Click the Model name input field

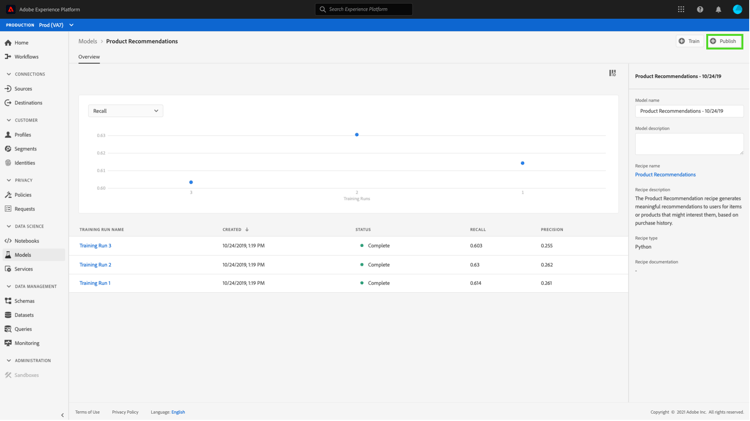[689, 111]
